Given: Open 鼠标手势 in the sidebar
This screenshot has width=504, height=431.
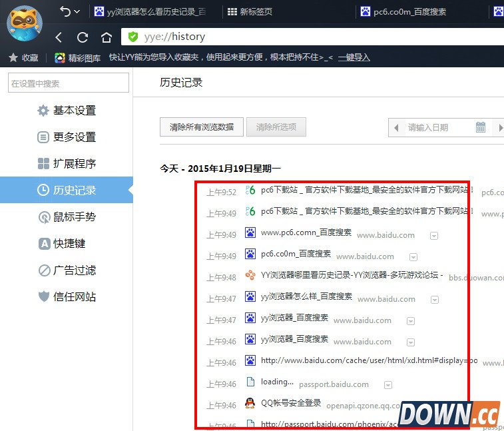Looking at the screenshot, I should point(67,216).
